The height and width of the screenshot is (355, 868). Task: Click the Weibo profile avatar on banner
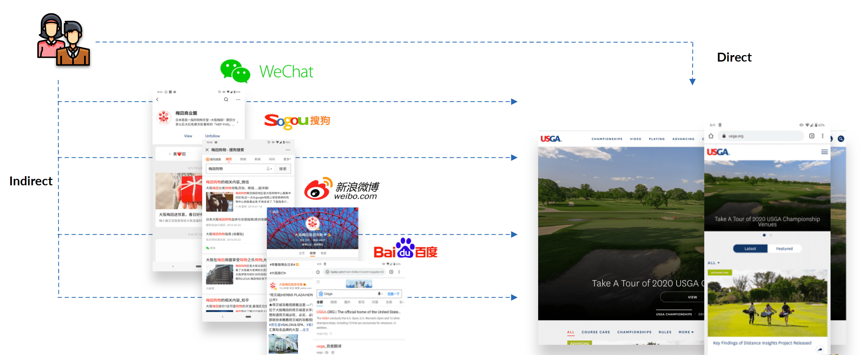click(x=312, y=223)
